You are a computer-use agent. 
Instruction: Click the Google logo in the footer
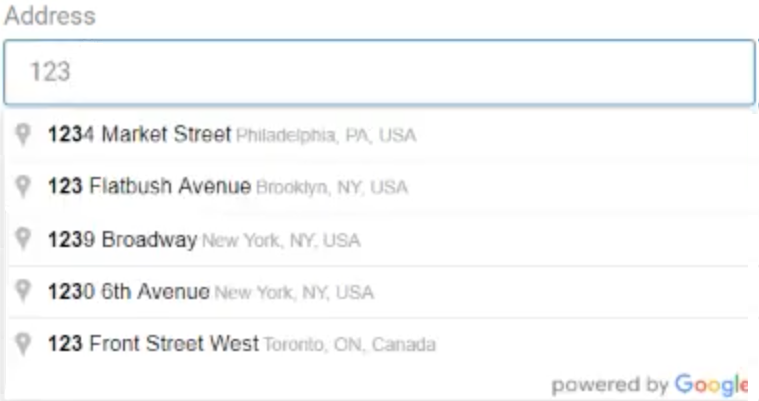pyautogui.click(x=711, y=385)
